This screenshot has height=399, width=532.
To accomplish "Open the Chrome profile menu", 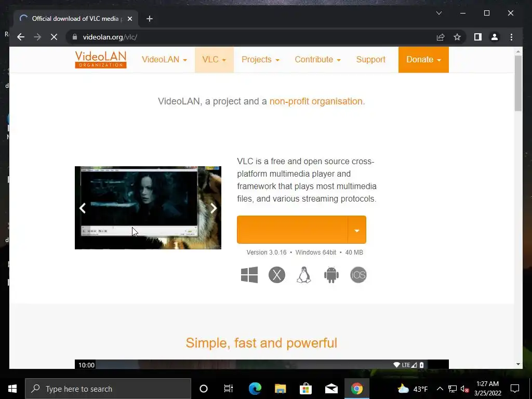I will pyautogui.click(x=495, y=37).
